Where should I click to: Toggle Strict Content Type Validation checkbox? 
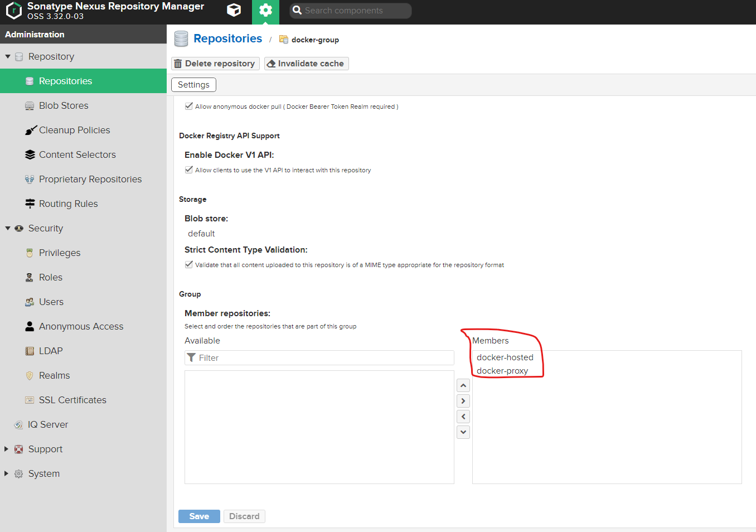click(x=189, y=264)
